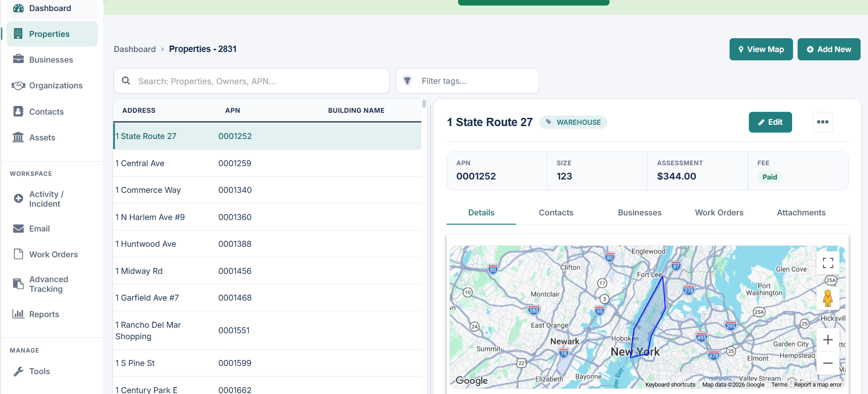The image size is (868, 394).
Task: Zoom in on the map
Action: click(828, 340)
